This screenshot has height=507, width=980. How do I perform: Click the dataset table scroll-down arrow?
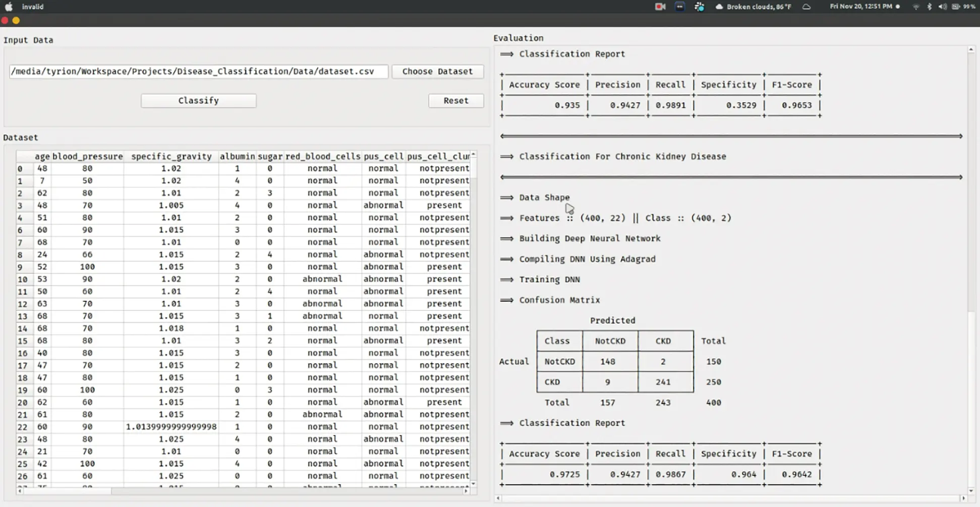[473, 484]
